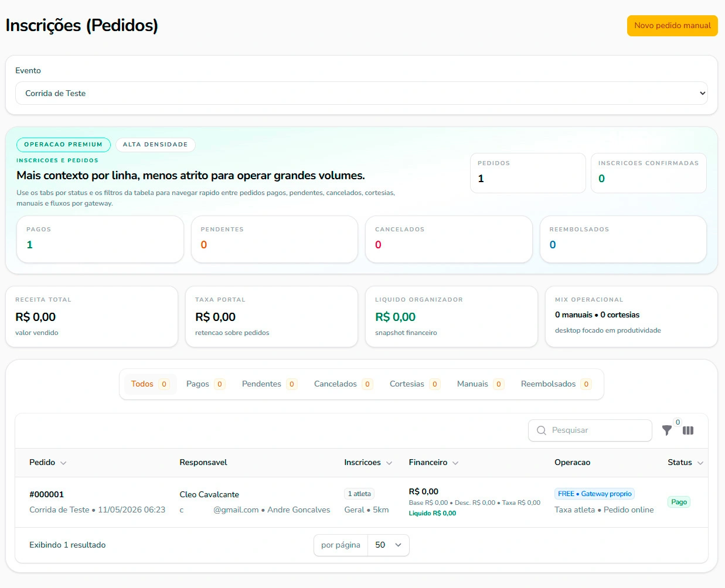
Task: Click the Corrida de Teste date line
Action: 97,510
